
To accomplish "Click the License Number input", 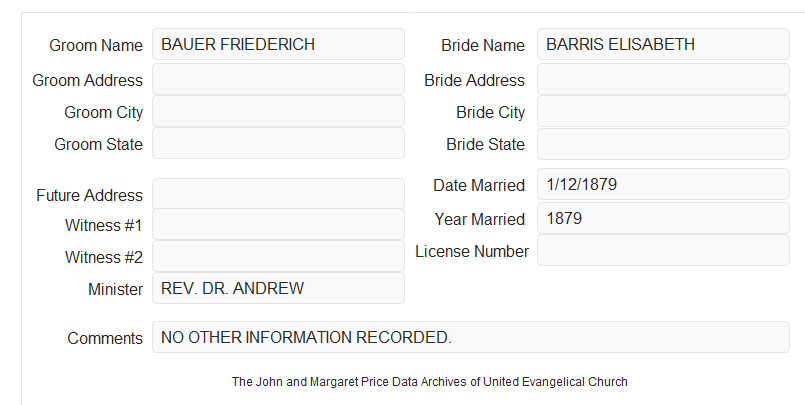I will [x=663, y=250].
